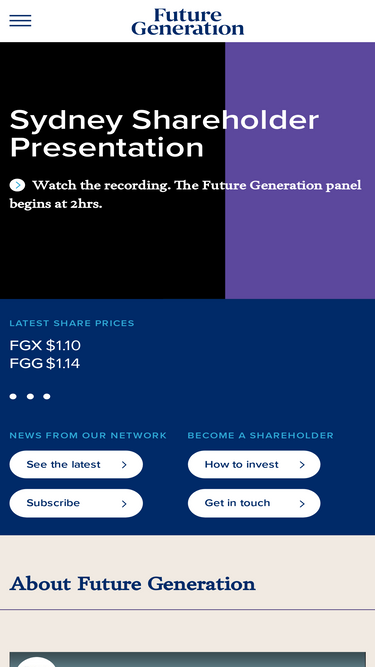Click the Get in touch button
375x667 pixels.
254,503
